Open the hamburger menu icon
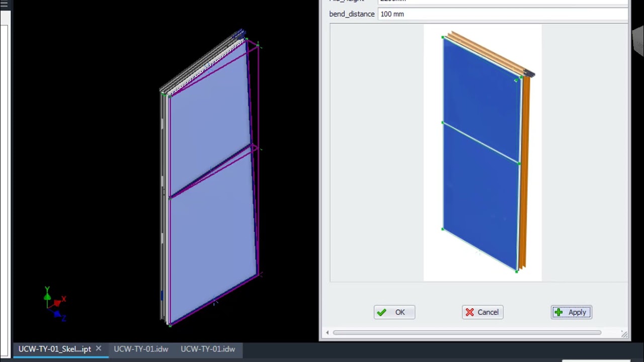644x362 pixels. point(4,4)
